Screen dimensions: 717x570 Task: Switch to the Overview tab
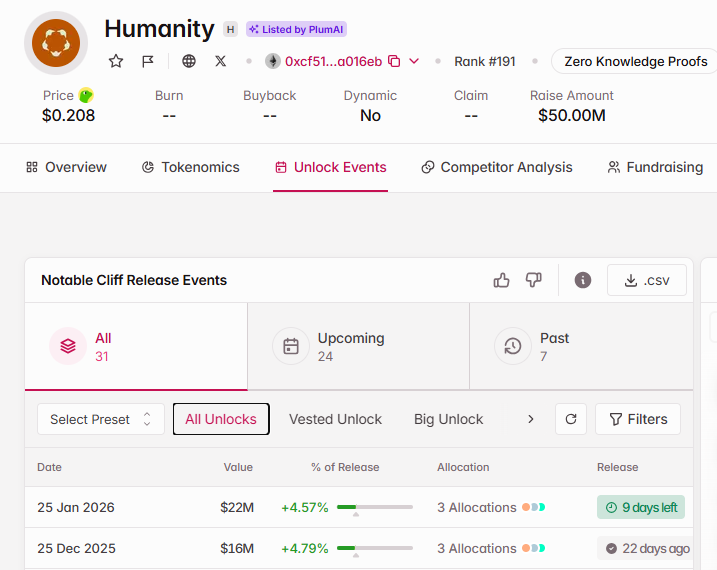[66, 167]
